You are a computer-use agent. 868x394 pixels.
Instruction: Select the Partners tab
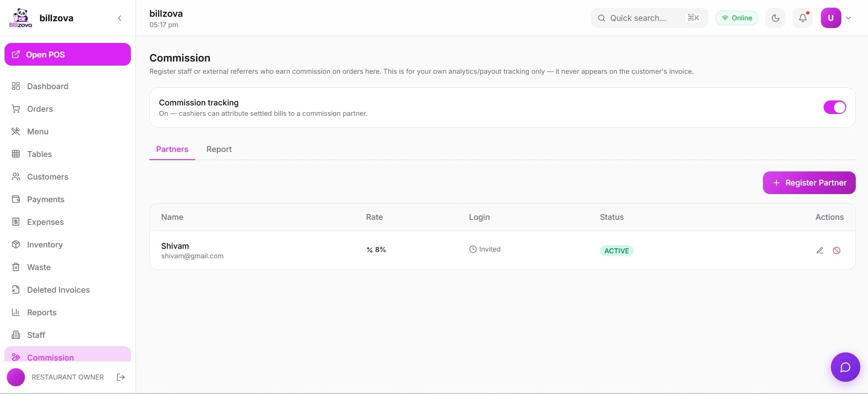pos(172,149)
